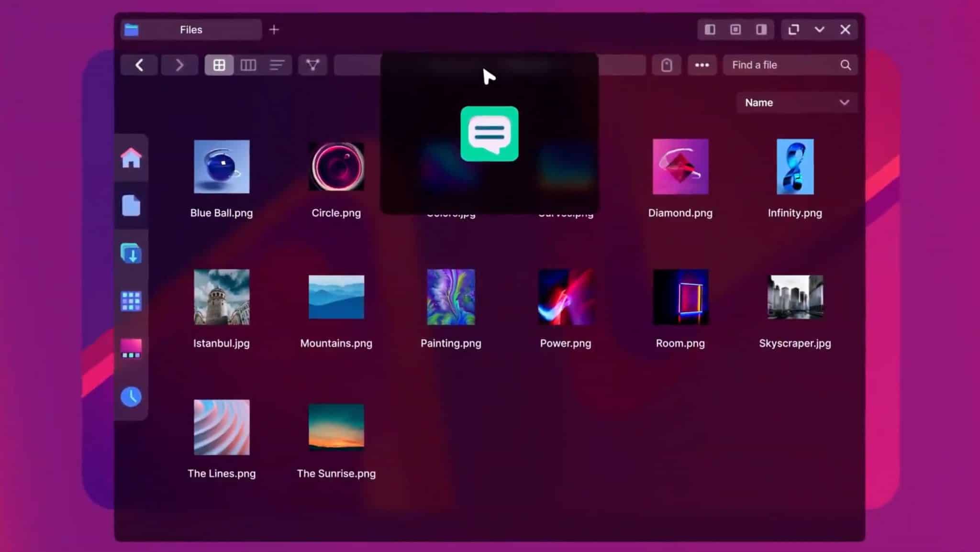Click the search magnifier in Find a file

tap(846, 65)
